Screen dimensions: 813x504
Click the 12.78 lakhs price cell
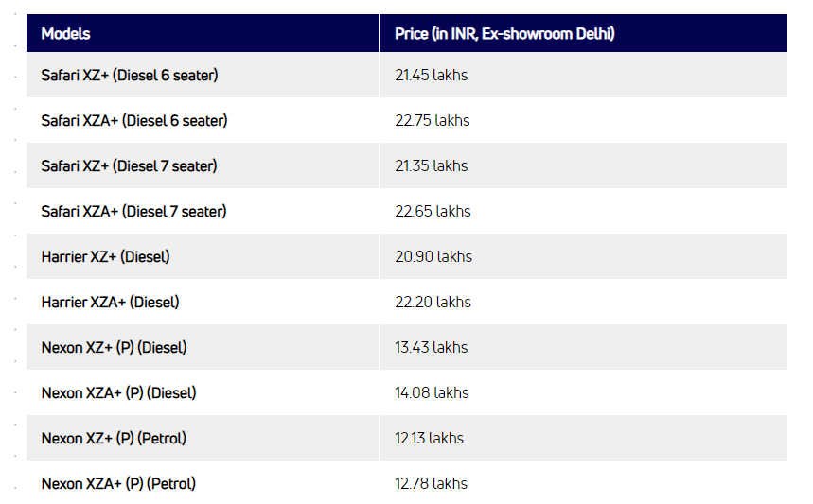(x=432, y=483)
